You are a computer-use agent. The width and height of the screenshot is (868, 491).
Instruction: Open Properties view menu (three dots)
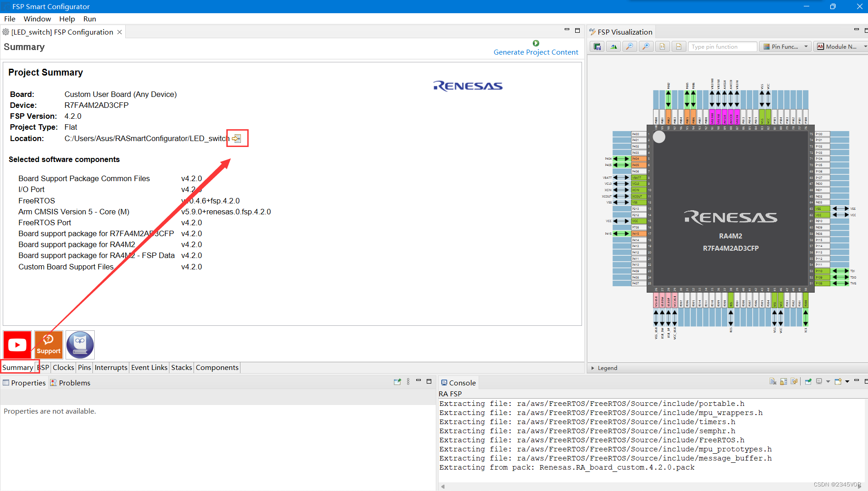tap(408, 382)
